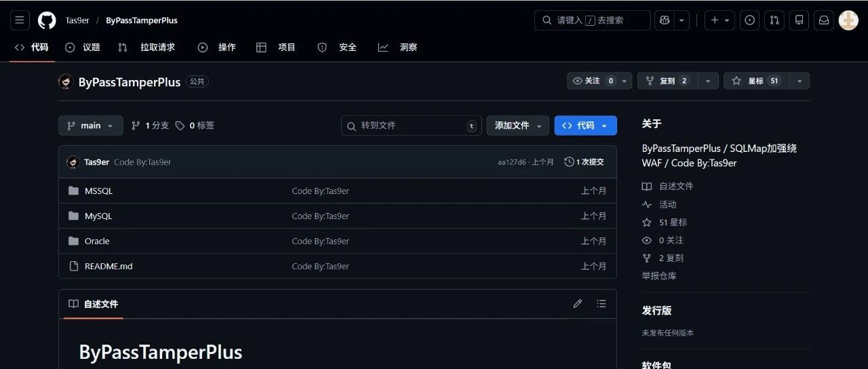Open commit hash aa127d6

[512, 162]
